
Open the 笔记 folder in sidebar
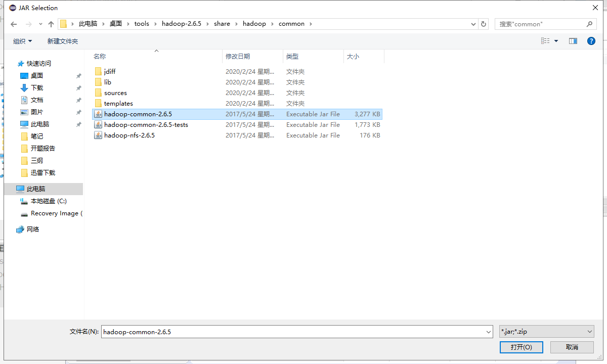(x=37, y=136)
